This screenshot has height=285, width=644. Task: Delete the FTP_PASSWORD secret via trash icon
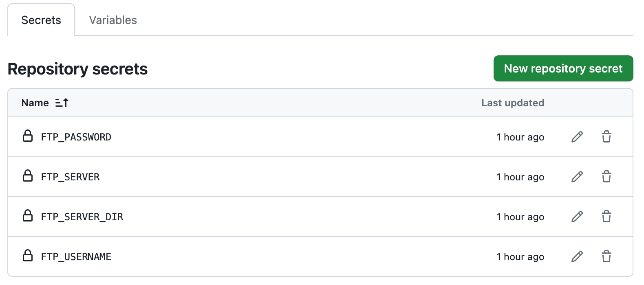[x=607, y=137]
